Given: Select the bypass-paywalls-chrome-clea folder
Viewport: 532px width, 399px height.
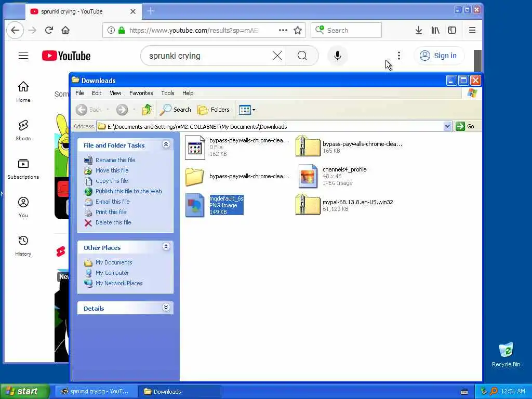Looking at the screenshot, I should pos(237,176).
